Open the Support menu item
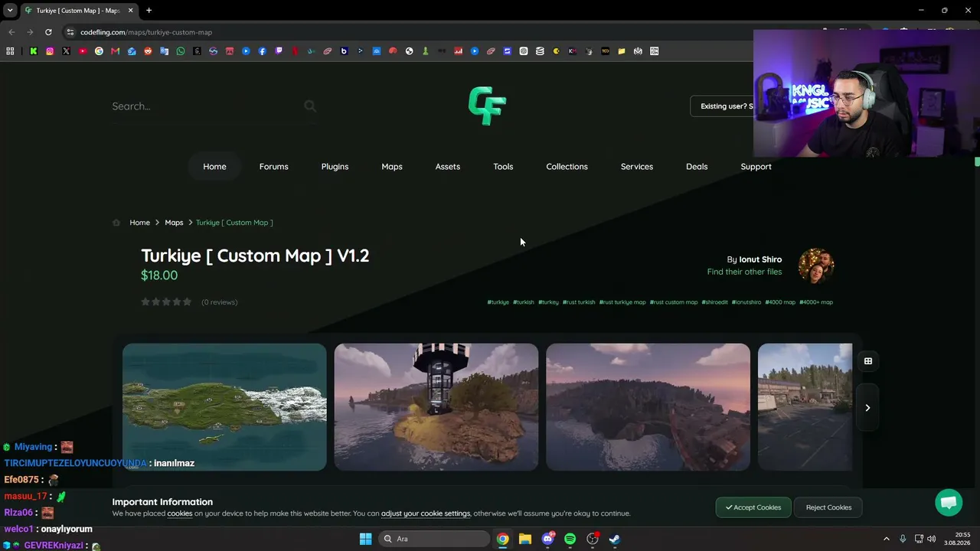Viewport: 980px width, 551px height. (x=756, y=167)
